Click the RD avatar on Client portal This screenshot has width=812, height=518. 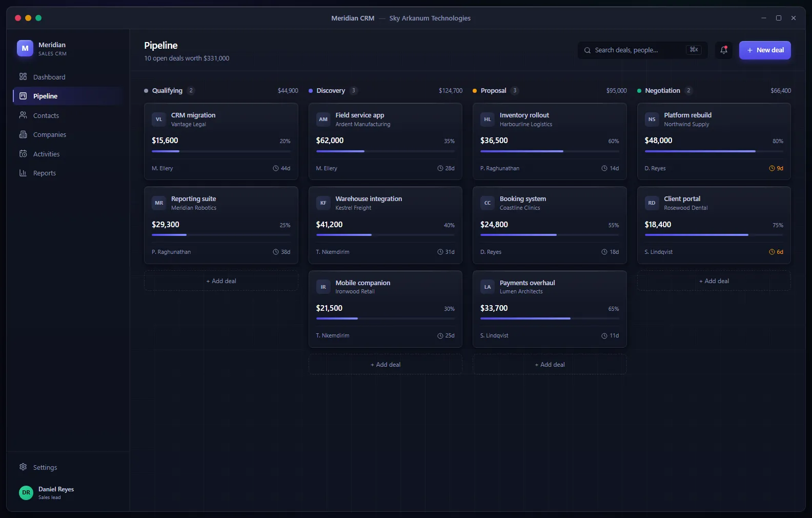[652, 203]
